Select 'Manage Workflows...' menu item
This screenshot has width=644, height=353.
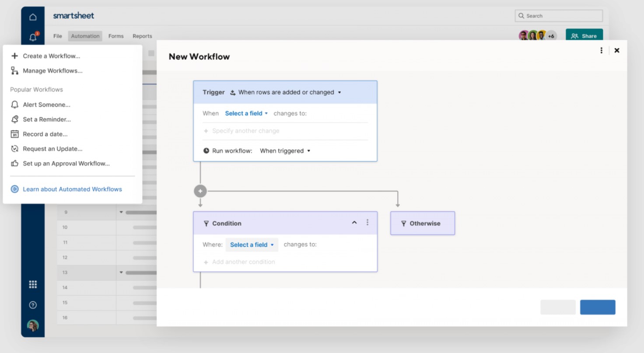tap(52, 70)
